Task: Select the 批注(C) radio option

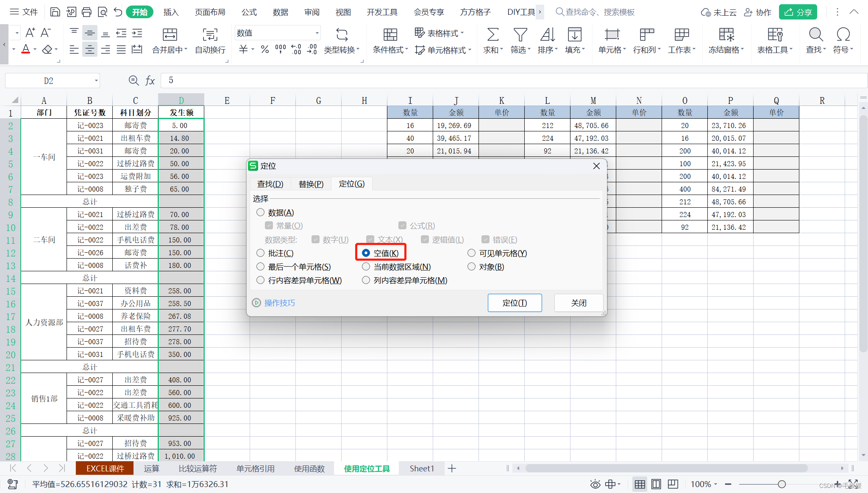Action: click(x=260, y=253)
